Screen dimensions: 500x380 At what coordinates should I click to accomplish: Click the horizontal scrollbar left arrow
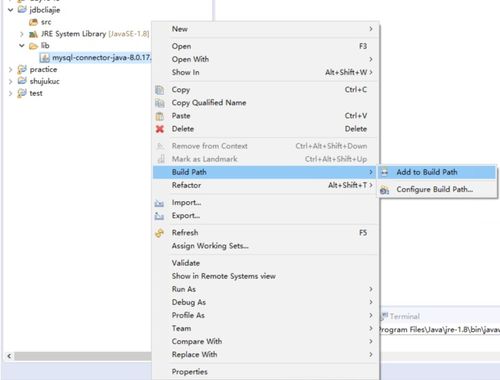coord(9,356)
